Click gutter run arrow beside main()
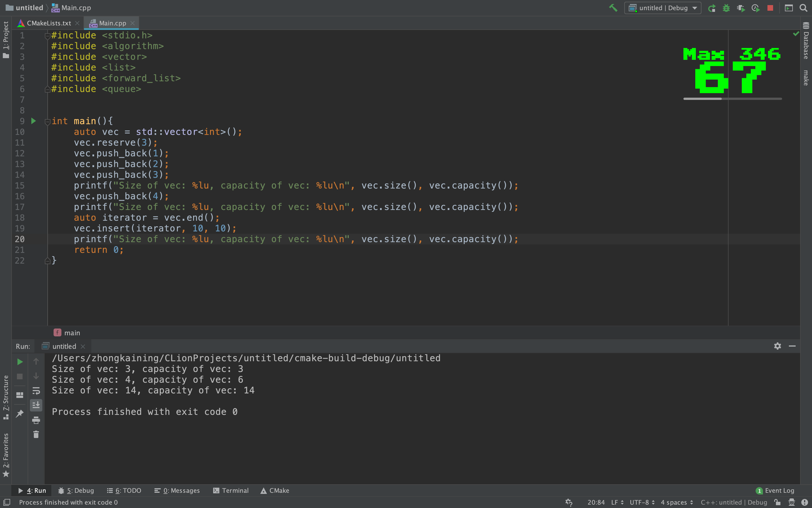This screenshot has width=812, height=508. point(34,121)
